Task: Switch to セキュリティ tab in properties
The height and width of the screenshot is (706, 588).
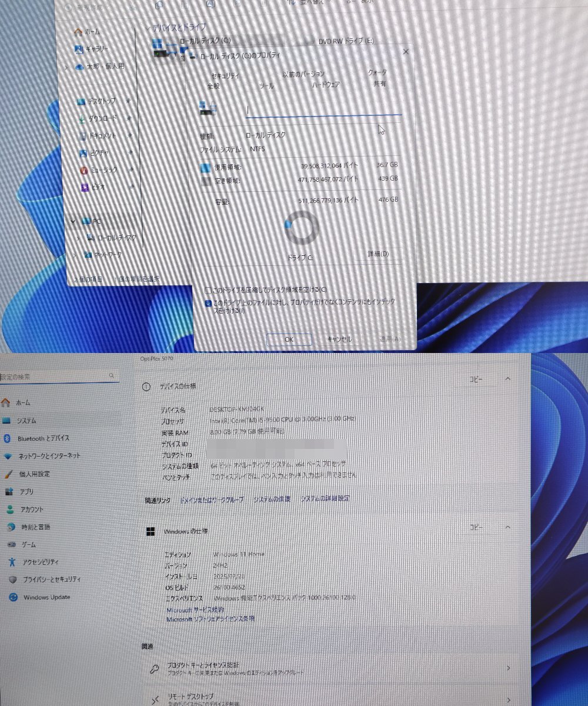Action: (x=225, y=75)
